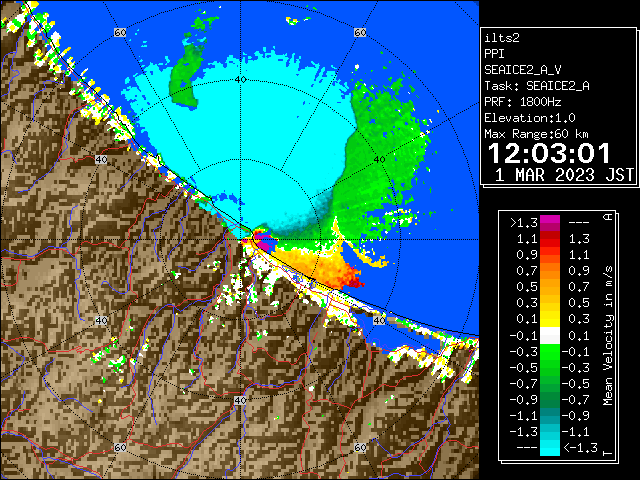Click the isolated green echo patch northwest offshore
640x480 pixels.
pos(186,75)
